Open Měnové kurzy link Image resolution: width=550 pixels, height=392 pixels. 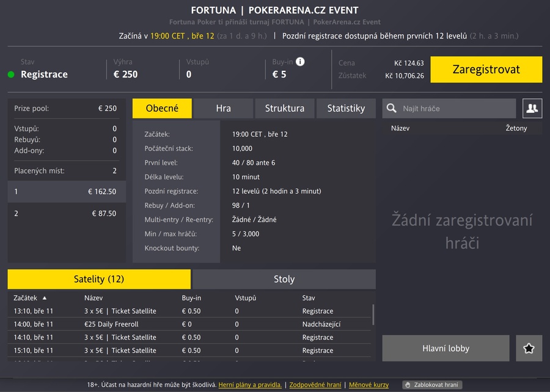[x=369, y=385]
